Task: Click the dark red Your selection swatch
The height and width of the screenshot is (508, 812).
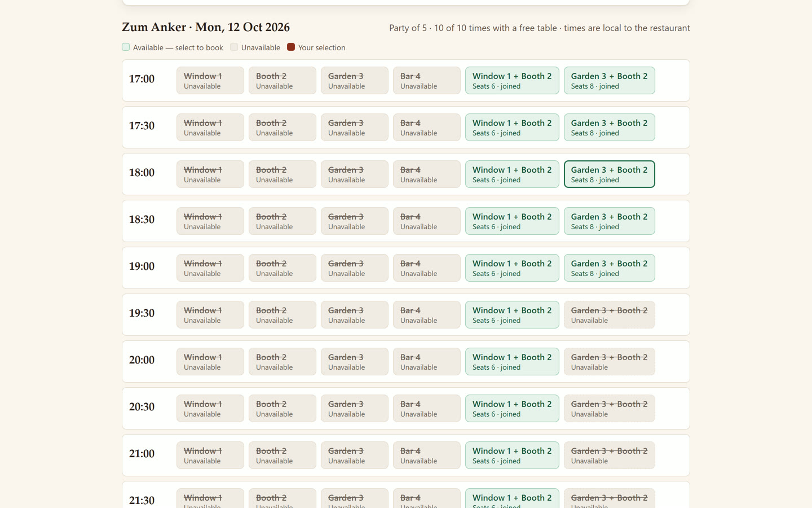Action: 291,47
